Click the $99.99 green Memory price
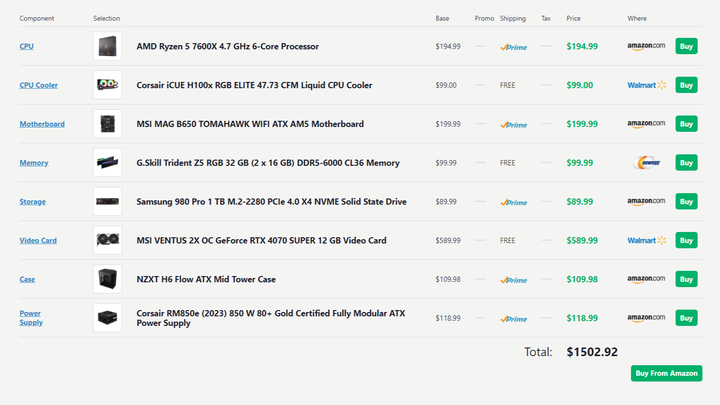720x405 pixels. tap(579, 163)
